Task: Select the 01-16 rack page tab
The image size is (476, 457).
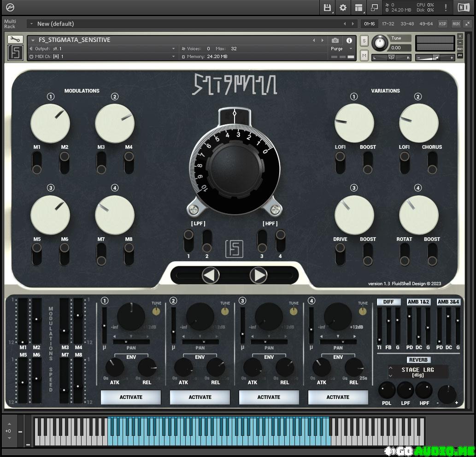Action: tap(370, 23)
